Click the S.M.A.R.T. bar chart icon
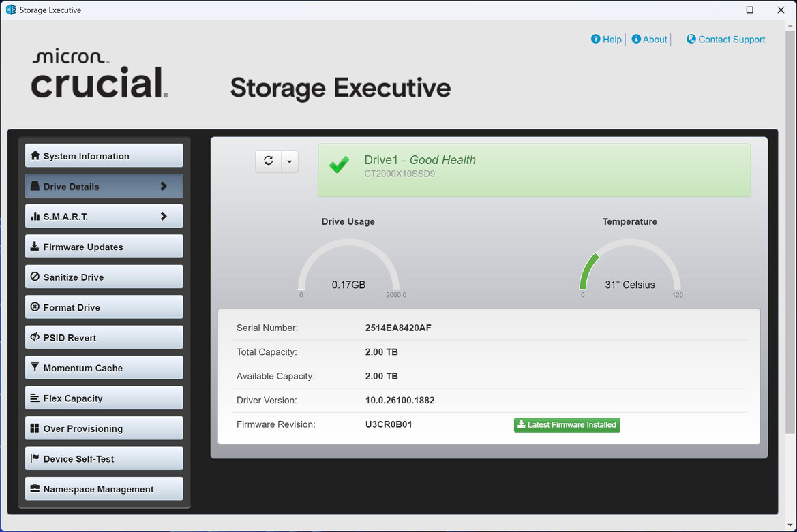This screenshot has height=532, width=797. (x=35, y=217)
